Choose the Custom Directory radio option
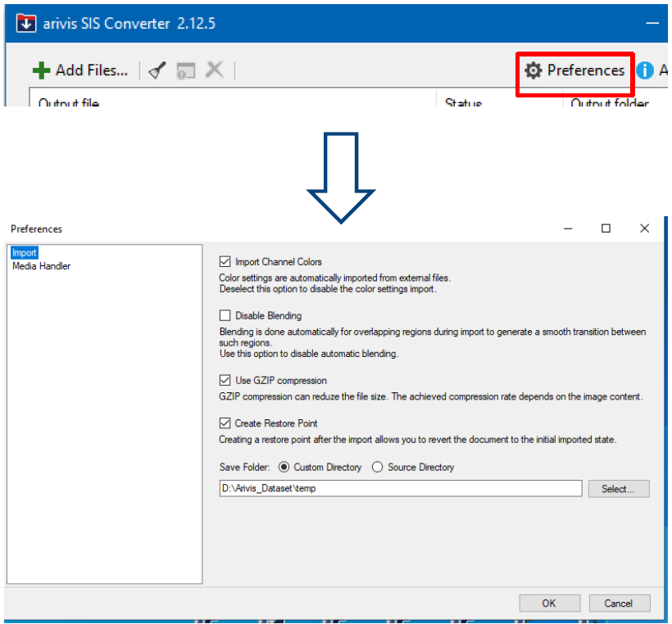This screenshot has height=624, width=672. [x=284, y=467]
